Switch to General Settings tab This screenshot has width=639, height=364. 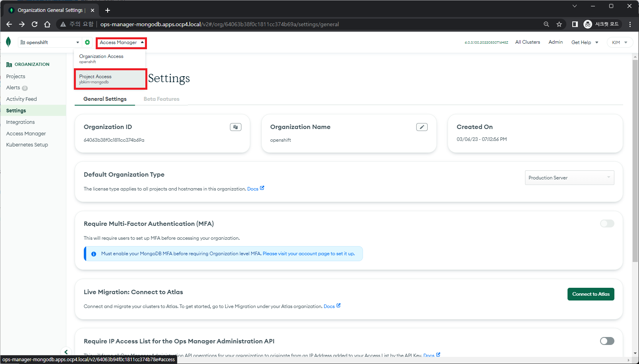105,99
